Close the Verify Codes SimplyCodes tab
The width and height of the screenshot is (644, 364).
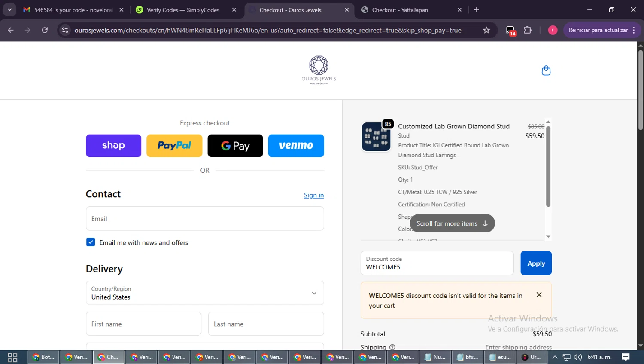pos(234,10)
